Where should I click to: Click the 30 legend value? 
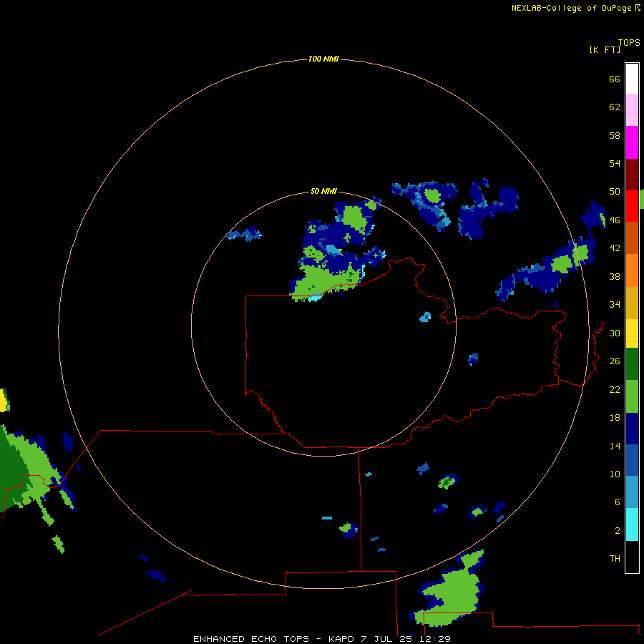(x=615, y=333)
